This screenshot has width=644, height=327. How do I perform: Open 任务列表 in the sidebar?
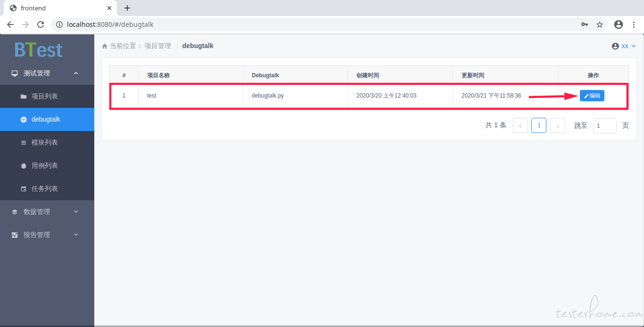click(47, 189)
